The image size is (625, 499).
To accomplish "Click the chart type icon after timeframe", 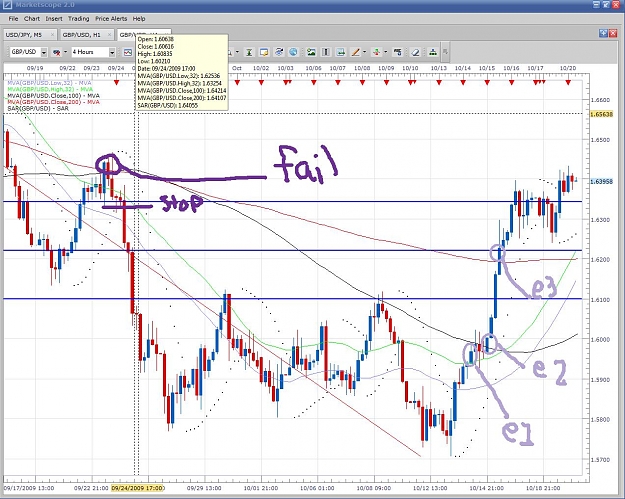I will [128, 52].
